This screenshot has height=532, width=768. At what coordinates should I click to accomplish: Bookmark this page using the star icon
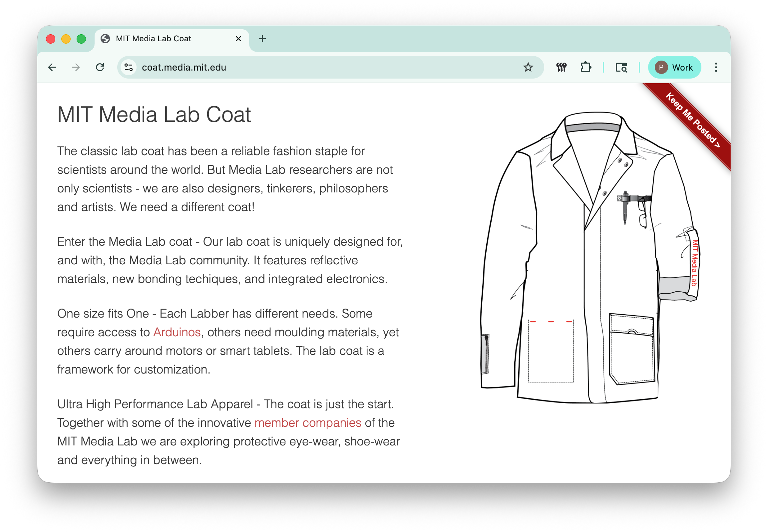529,67
